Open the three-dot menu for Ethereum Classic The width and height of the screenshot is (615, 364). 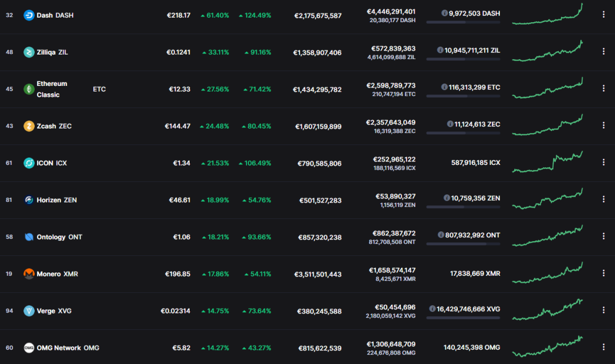[x=603, y=88]
